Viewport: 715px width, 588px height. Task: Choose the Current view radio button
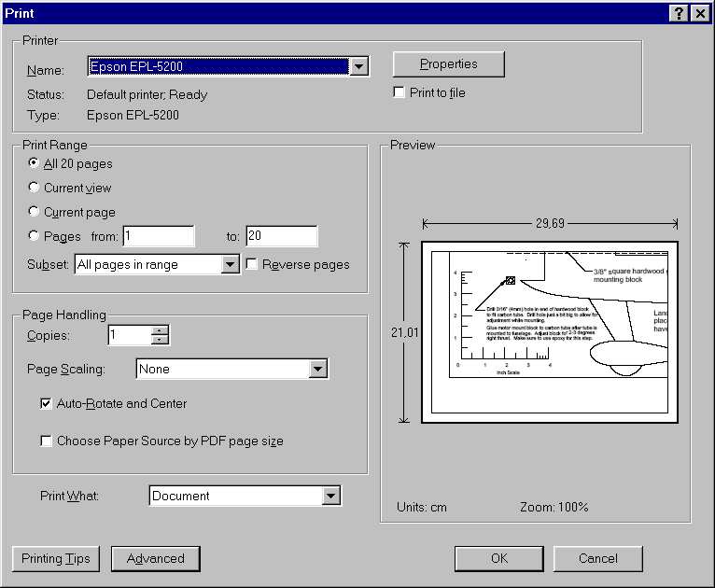[x=35, y=188]
